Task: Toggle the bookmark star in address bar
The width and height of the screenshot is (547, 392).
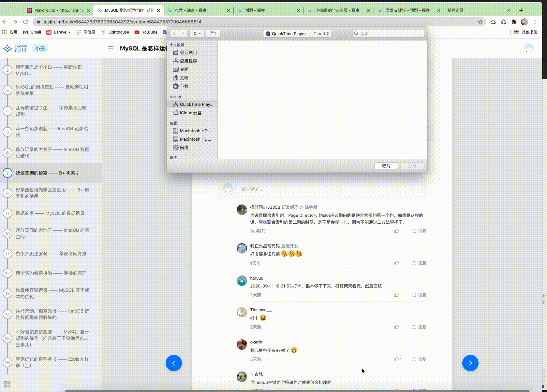Action: tap(480, 22)
